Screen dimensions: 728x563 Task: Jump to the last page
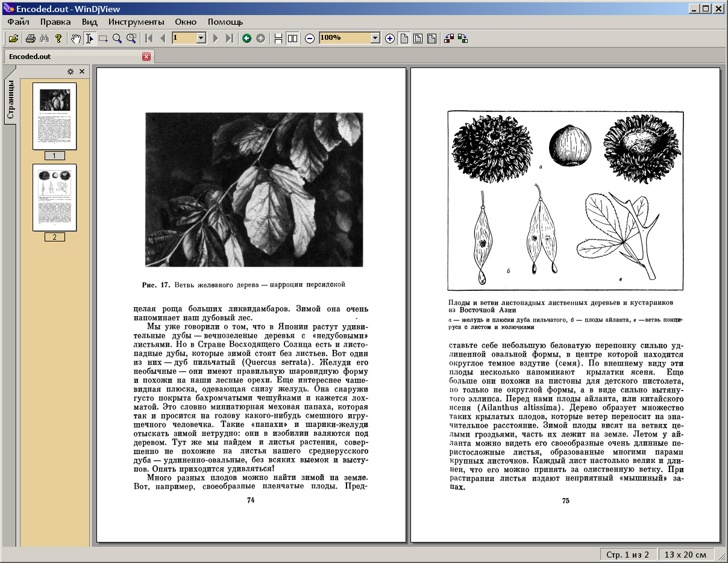coord(229,39)
